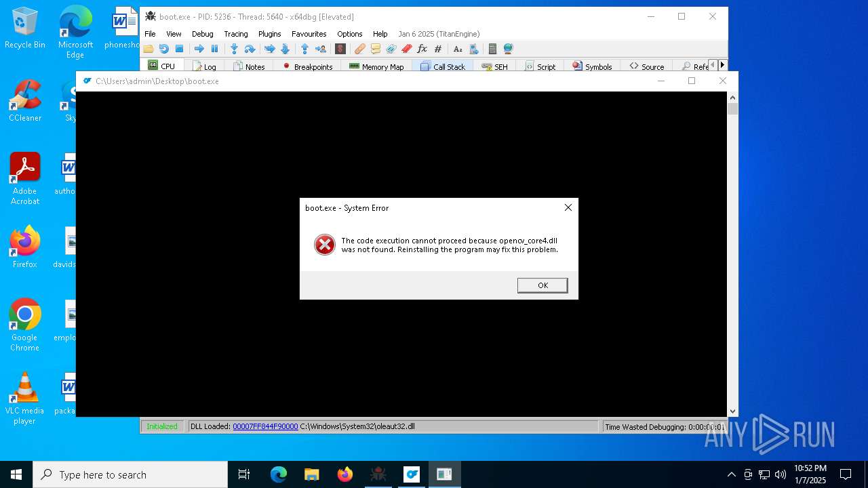Click the Time Wasted Debugging status text
Viewport: 868px width, 488px height.
pos(665,427)
